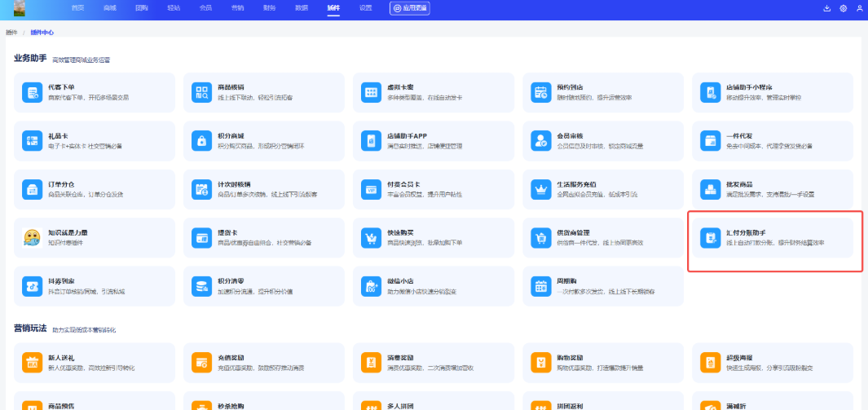Viewport: 868px width, 410px height.
Task: Open the 快速购买 shopping cart icon
Action: tap(371, 237)
